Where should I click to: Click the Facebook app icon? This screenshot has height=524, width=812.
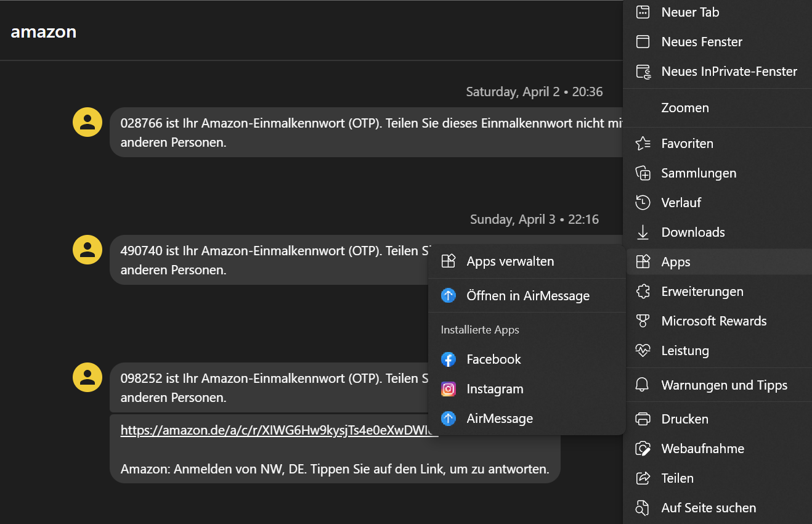pos(449,359)
